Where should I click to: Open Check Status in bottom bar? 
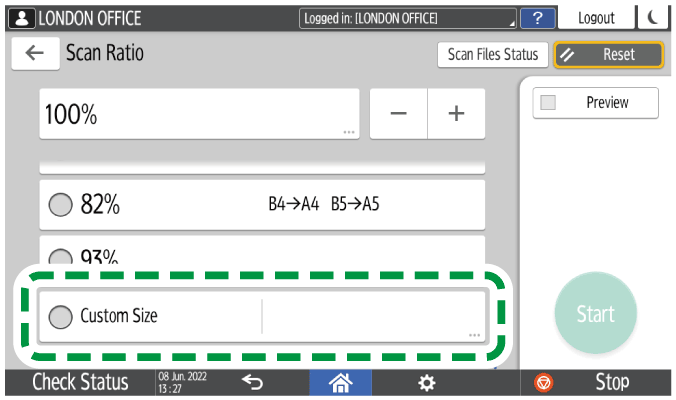(80, 382)
